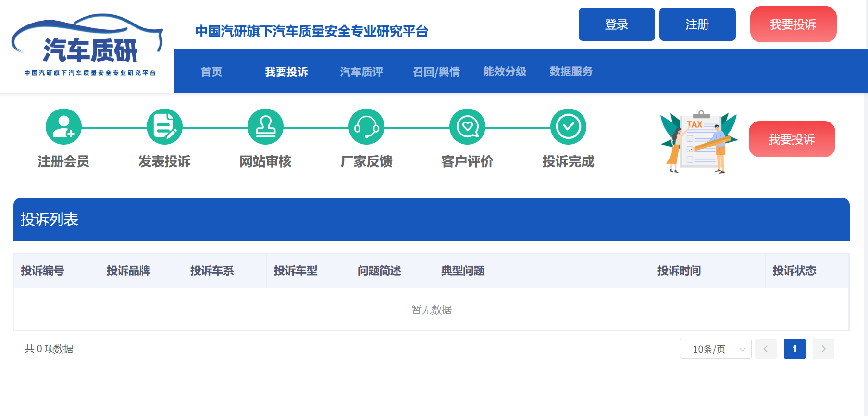Open the 召回/舆情 navigation menu
Image resolution: width=868 pixels, height=416 pixels.
tap(436, 72)
